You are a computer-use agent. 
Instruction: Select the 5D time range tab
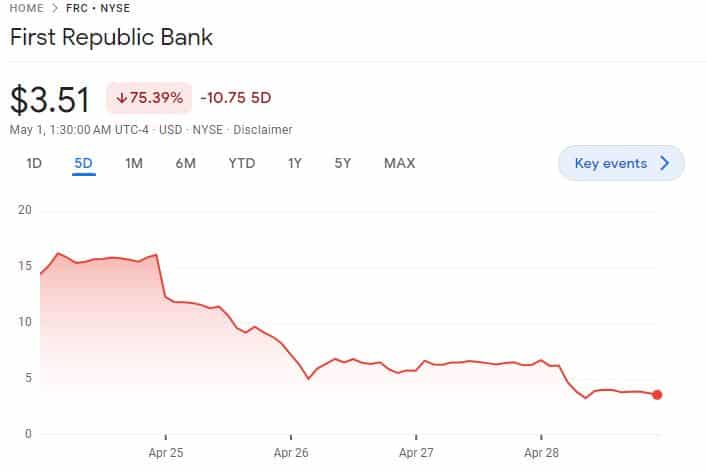click(83, 163)
